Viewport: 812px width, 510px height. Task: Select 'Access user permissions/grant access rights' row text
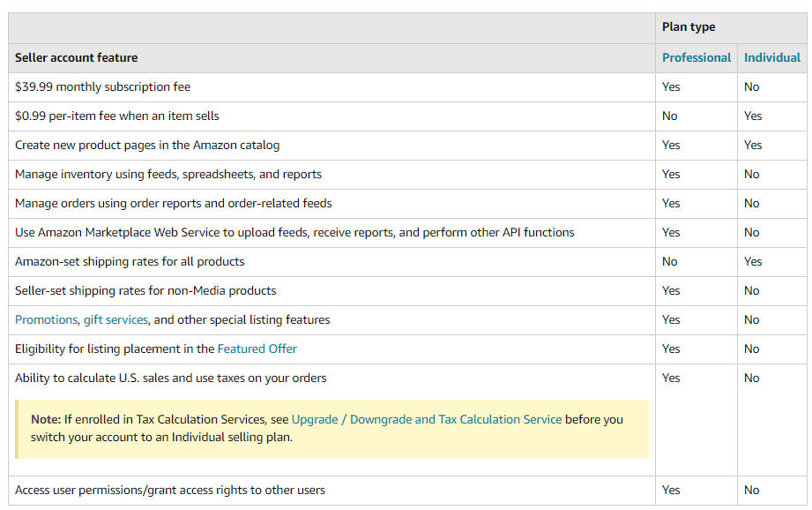tap(169, 490)
